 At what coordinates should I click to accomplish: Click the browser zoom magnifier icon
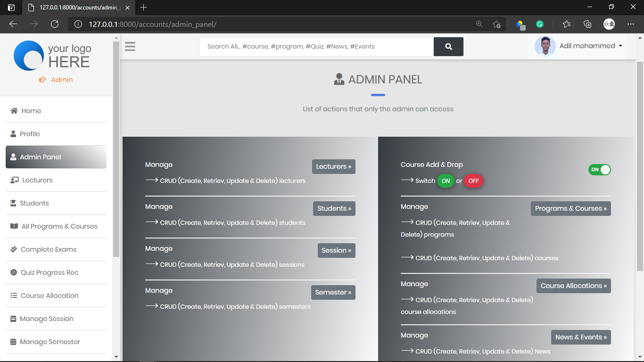tap(479, 24)
